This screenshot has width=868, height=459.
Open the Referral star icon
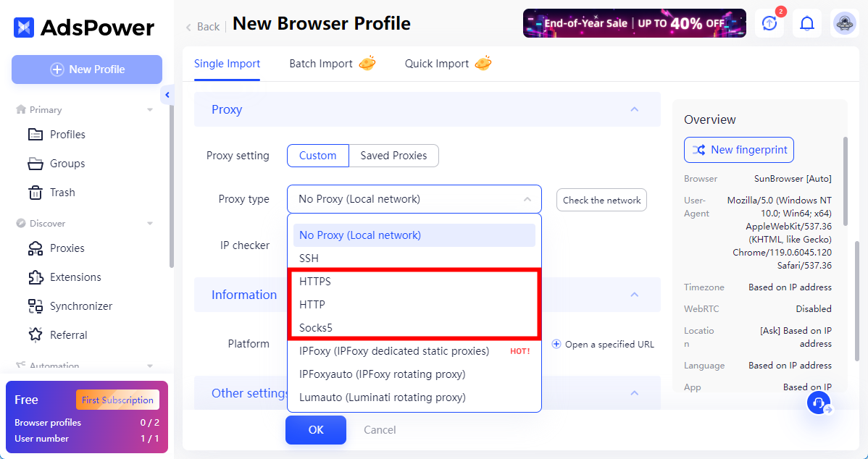pos(36,334)
